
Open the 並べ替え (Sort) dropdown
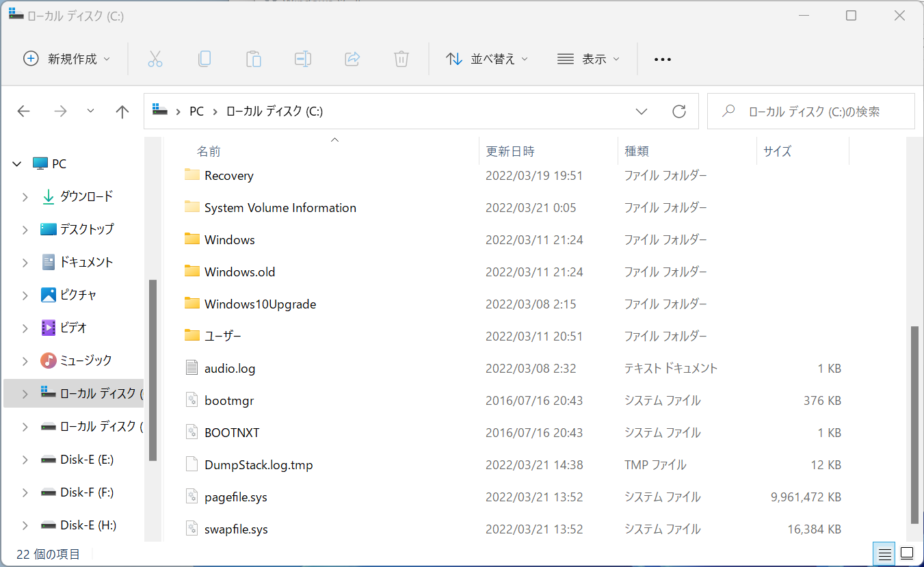click(487, 59)
